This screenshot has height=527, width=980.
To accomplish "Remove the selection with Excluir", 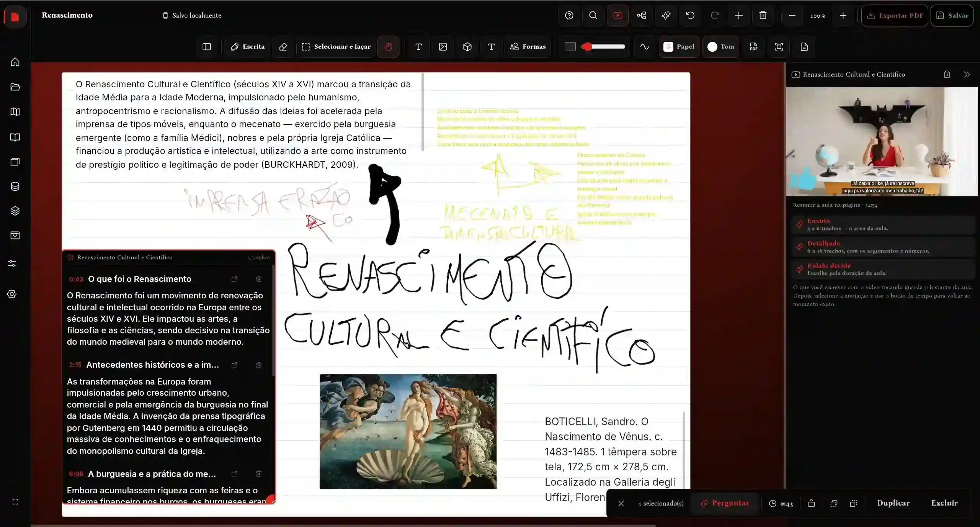I will click(x=944, y=503).
